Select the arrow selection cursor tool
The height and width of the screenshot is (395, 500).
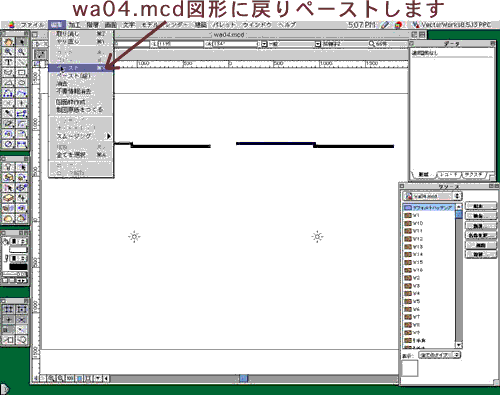pos(22,41)
